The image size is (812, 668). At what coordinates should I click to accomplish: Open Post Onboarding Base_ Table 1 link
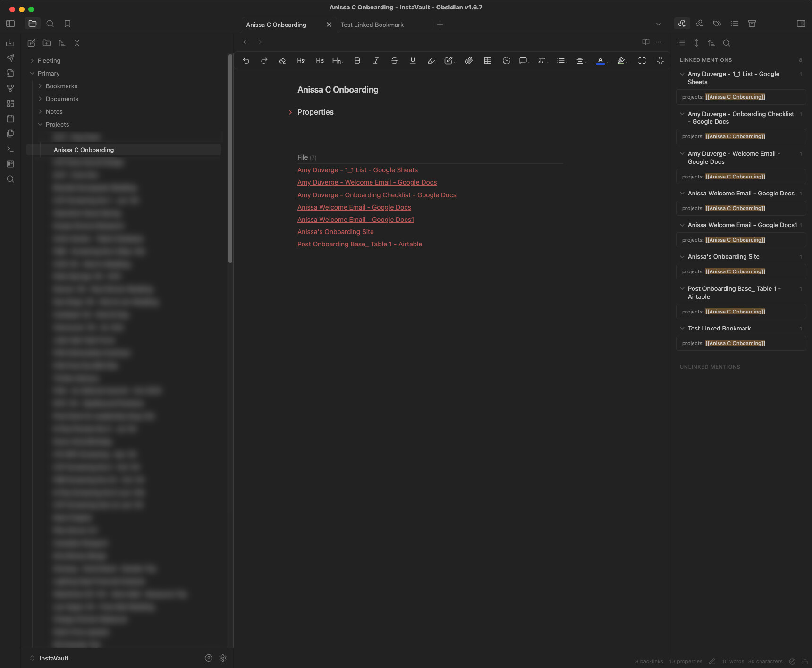coord(360,244)
